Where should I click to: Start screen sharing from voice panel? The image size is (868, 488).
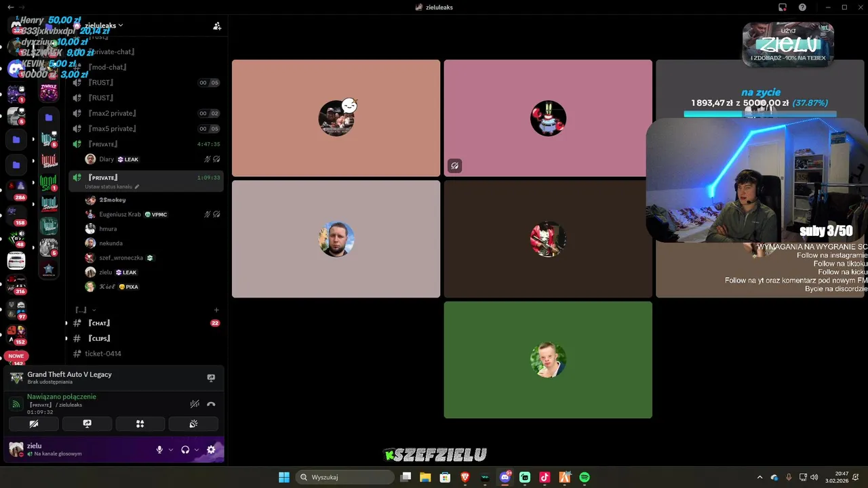click(87, 424)
